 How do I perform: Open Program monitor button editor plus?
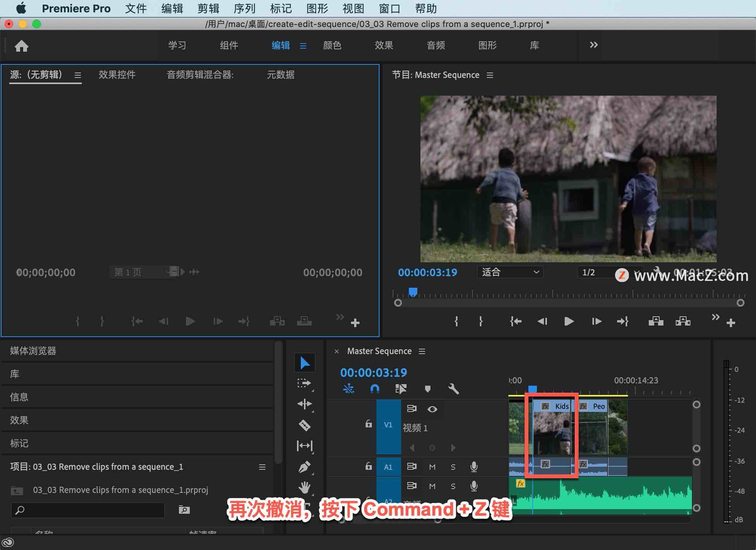731,323
